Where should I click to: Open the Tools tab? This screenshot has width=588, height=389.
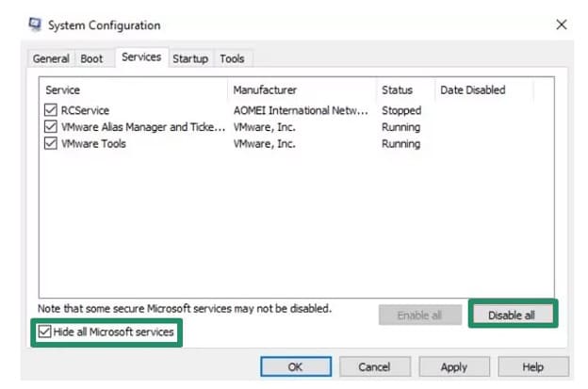[x=232, y=58]
